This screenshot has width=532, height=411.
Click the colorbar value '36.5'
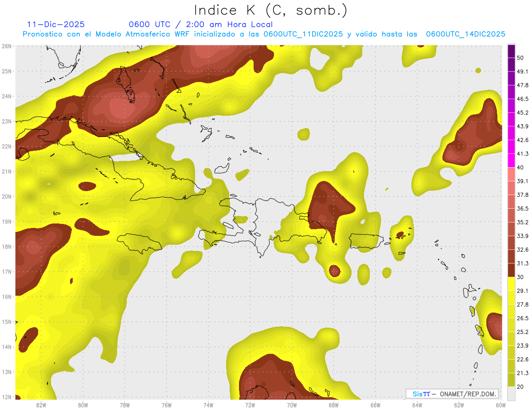522,208
